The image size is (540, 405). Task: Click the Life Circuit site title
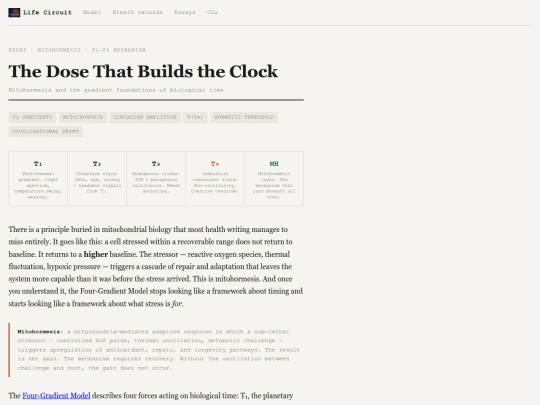(x=48, y=12)
